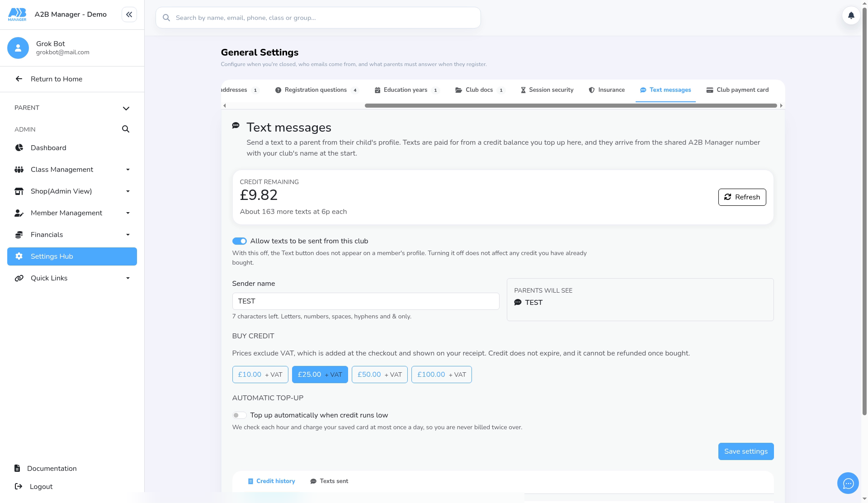Click the admin menu search icon
This screenshot has width=868, height=503.
126,129
